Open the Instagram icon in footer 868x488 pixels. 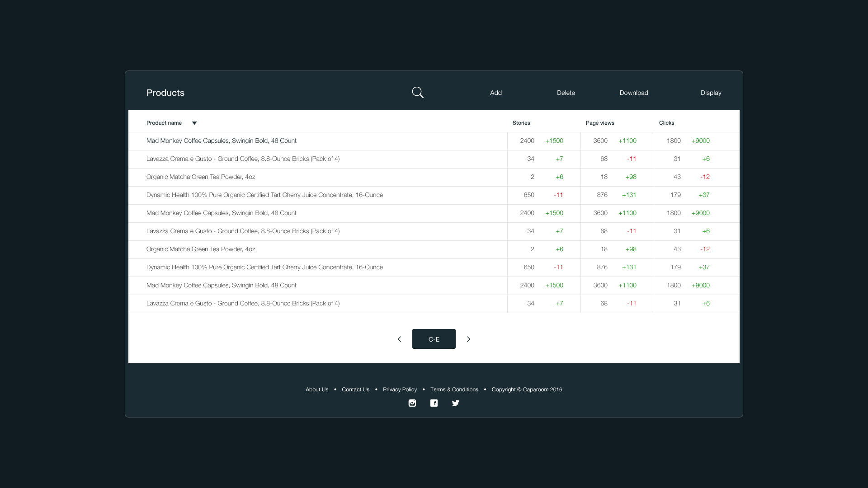point(412,403)
